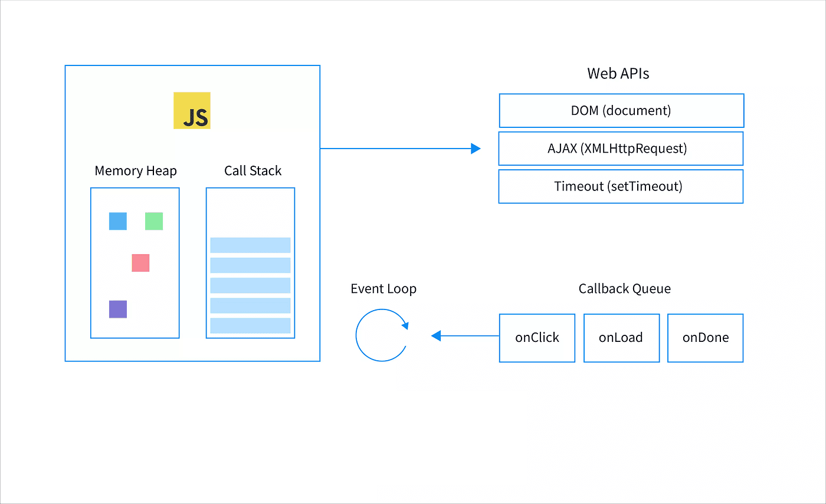
Task: Click the middle (third) Call Stack frame
Action: [x=250, y=285]
